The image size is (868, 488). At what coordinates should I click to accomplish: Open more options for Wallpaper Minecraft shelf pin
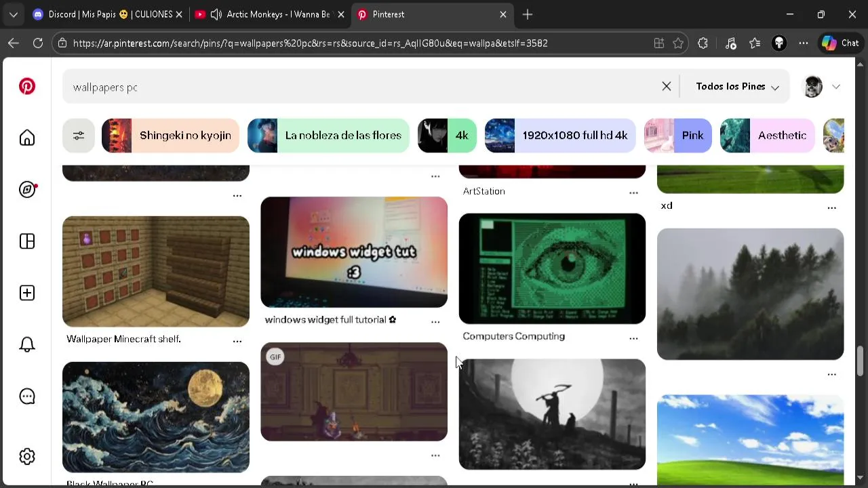point(237,341)
